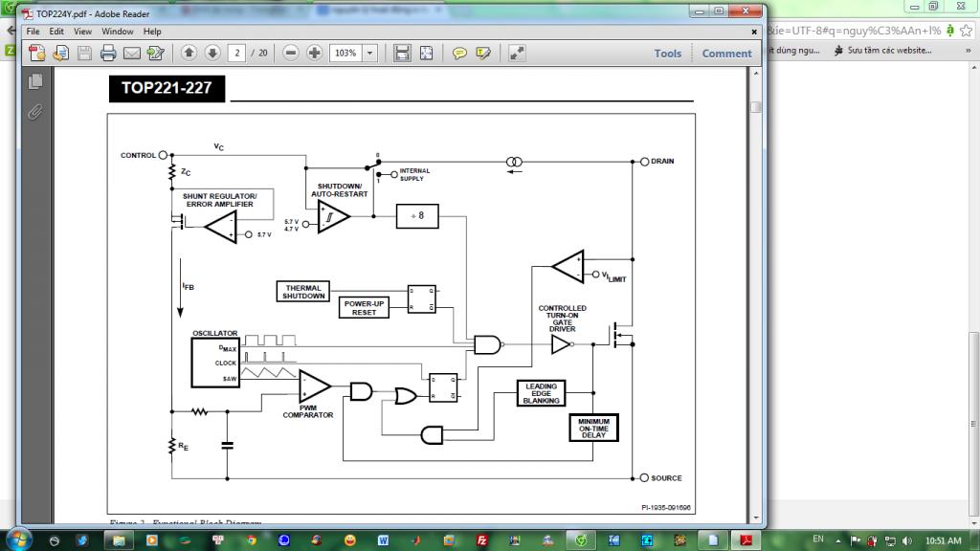Click scroll down arrow in Adobe Reader
Image resolution: width=980 pixels, height=551 pixels.
pos(756,518)
